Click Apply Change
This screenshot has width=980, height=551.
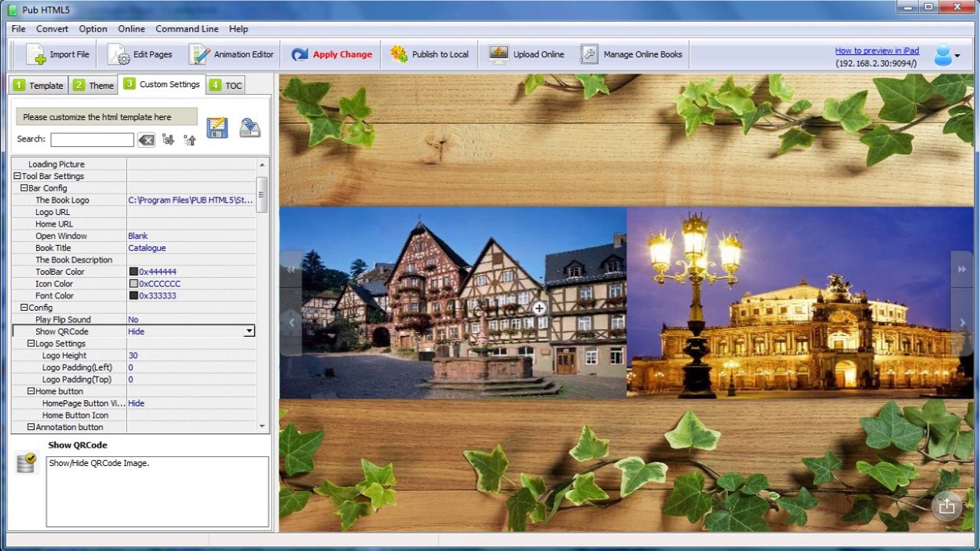click(x=332, y=54)
